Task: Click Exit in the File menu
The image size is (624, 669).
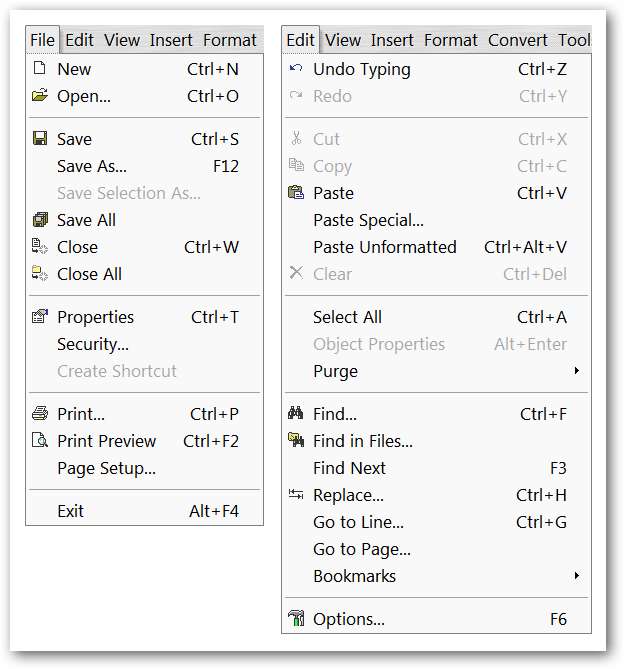Action: (x=71, y=511)
